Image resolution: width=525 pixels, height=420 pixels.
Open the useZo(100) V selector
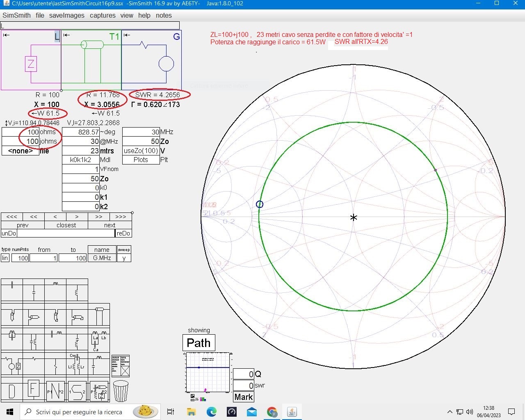141,151
